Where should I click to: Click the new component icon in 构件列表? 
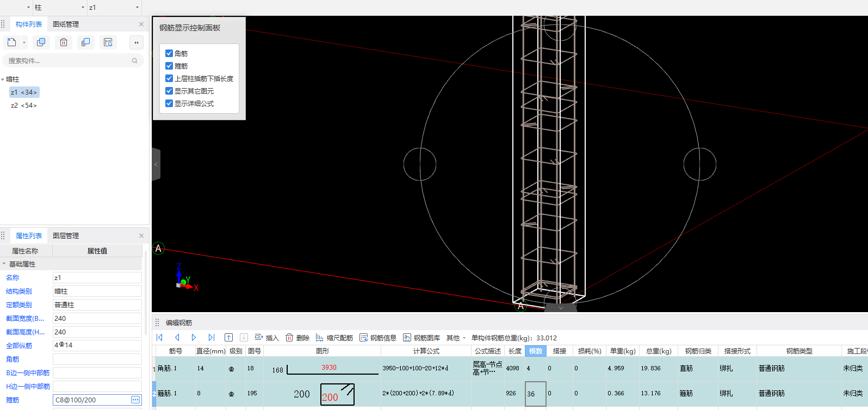coord(12,42)
